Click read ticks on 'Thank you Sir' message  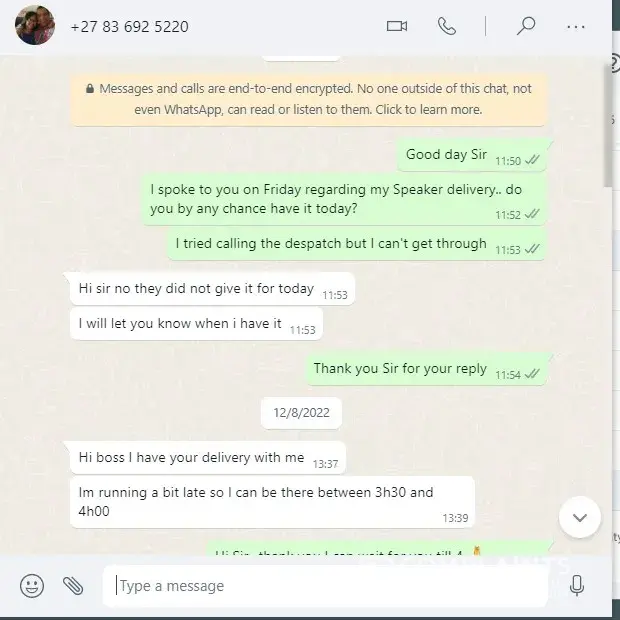point(532,374)
